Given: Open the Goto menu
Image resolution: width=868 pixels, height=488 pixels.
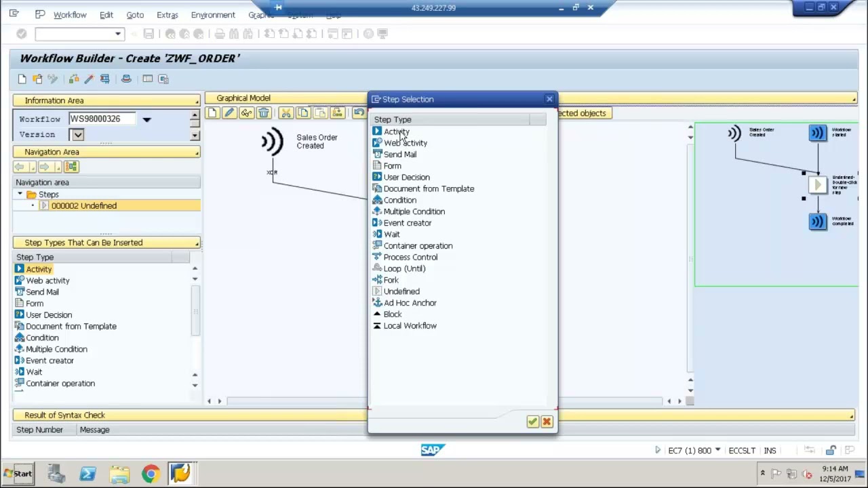Looking at the screenshot, I should click(135, 15).
